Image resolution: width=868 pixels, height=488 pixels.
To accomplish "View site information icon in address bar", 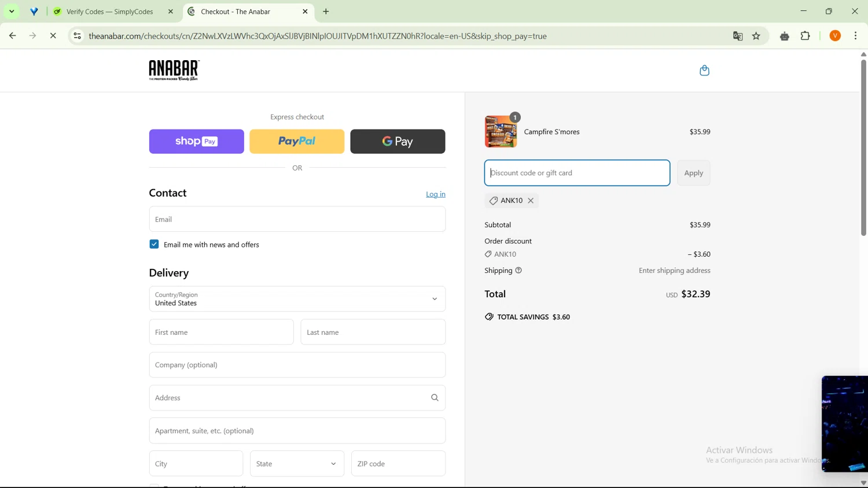I will pyautogui.click(x=77, y=36).
